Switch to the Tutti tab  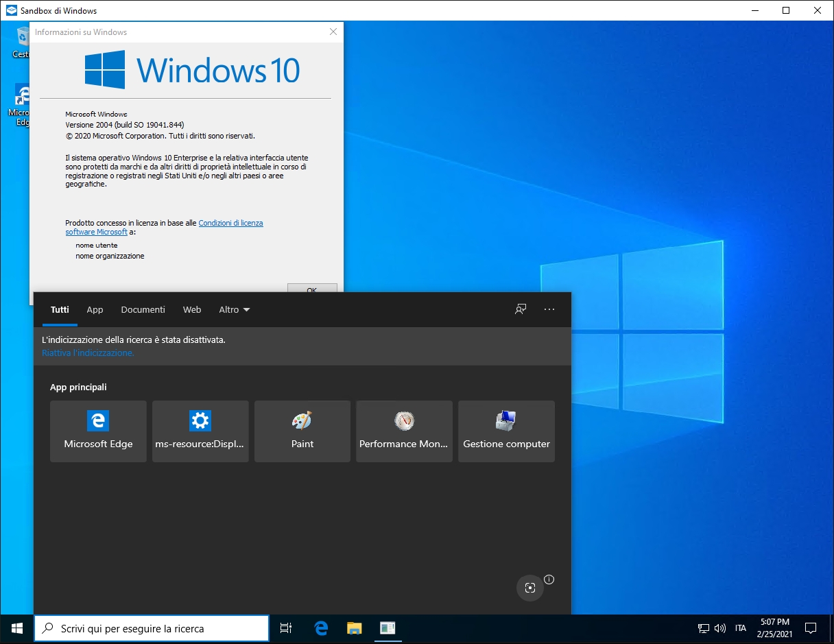[x=60, y=310]
